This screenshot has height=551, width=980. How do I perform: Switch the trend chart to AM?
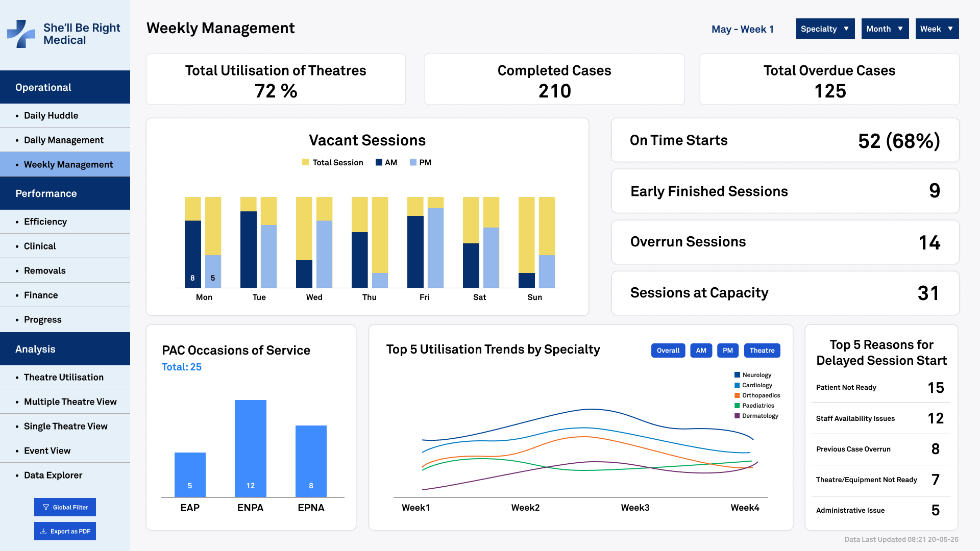[x=701, y=350]
